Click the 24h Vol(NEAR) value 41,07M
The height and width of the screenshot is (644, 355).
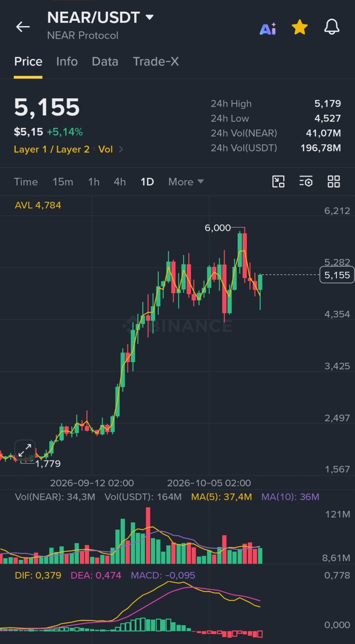pos(322,133)
